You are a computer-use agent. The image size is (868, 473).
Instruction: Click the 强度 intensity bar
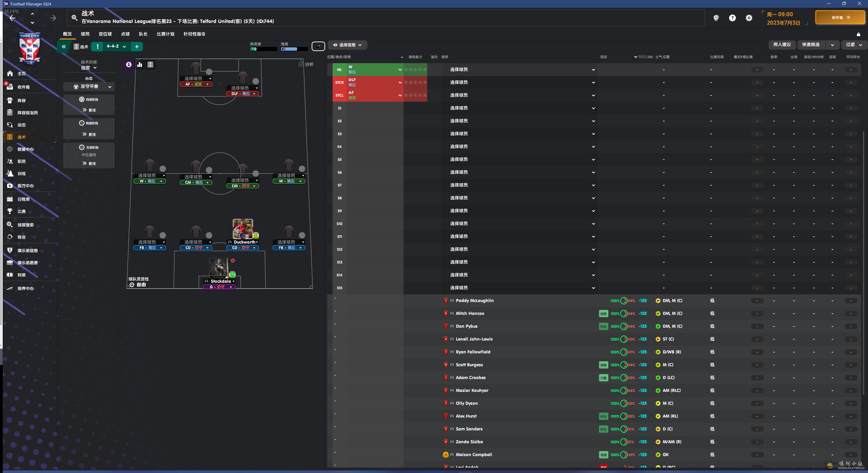click(294, 49)
